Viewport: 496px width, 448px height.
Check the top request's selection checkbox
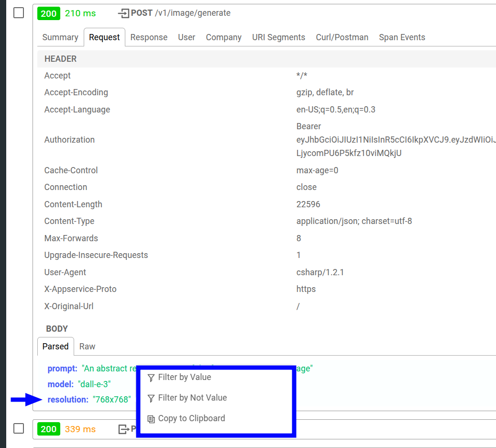pyautogui.click(x=18, y=13)
